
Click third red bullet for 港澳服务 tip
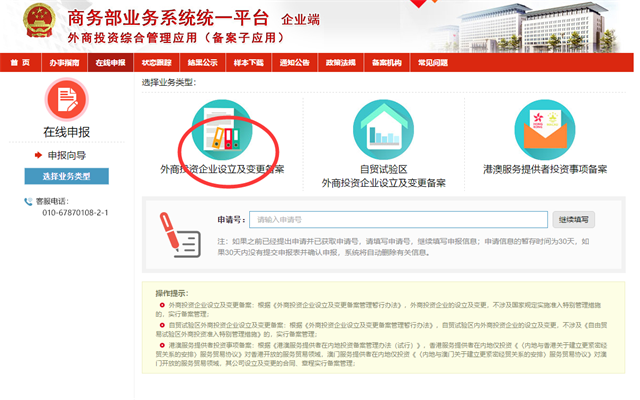point(162,345)
